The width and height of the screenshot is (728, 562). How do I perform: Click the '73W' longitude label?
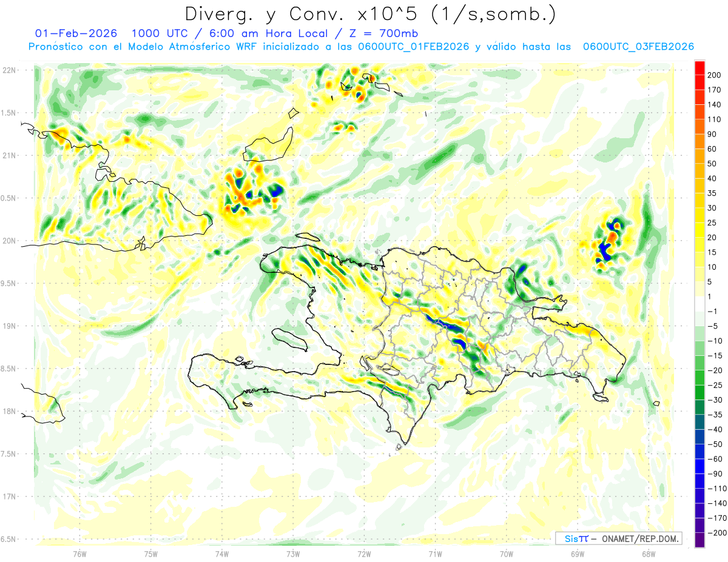click(x=293, y=554)
